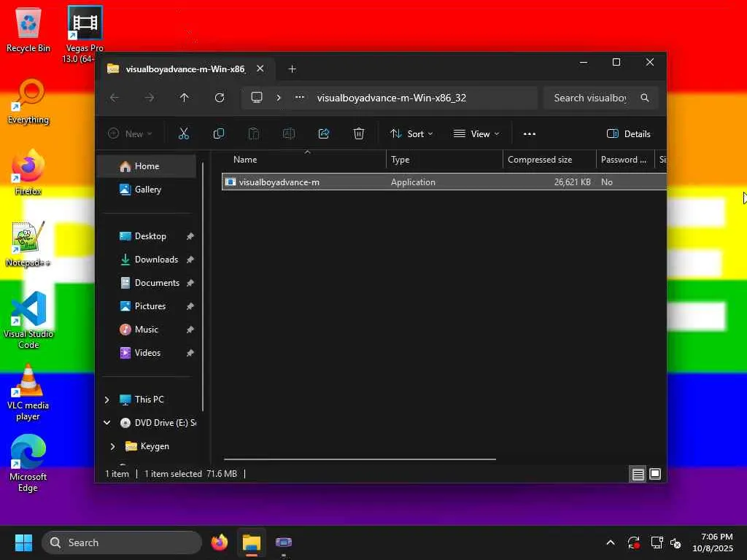Switch to details list view icon in status bar
This screenshot has height=560, width=747.
[638, 474]
